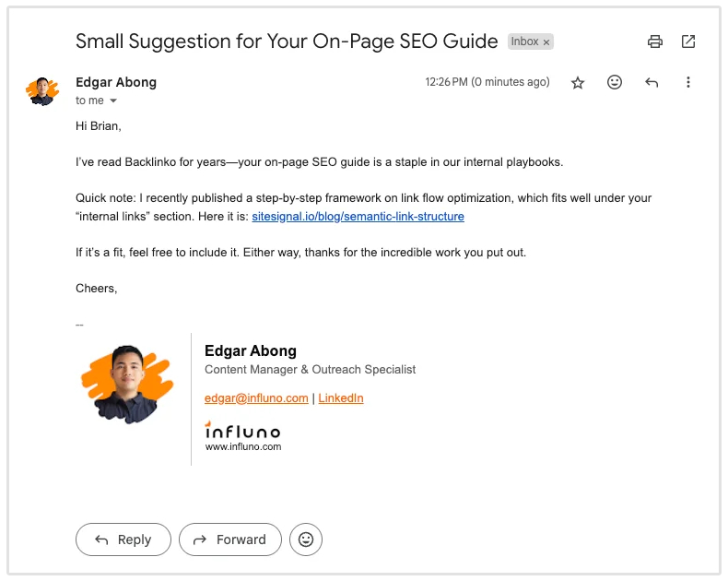
Task: Click the sender's small profile avatar
Action: coord(42,90)
